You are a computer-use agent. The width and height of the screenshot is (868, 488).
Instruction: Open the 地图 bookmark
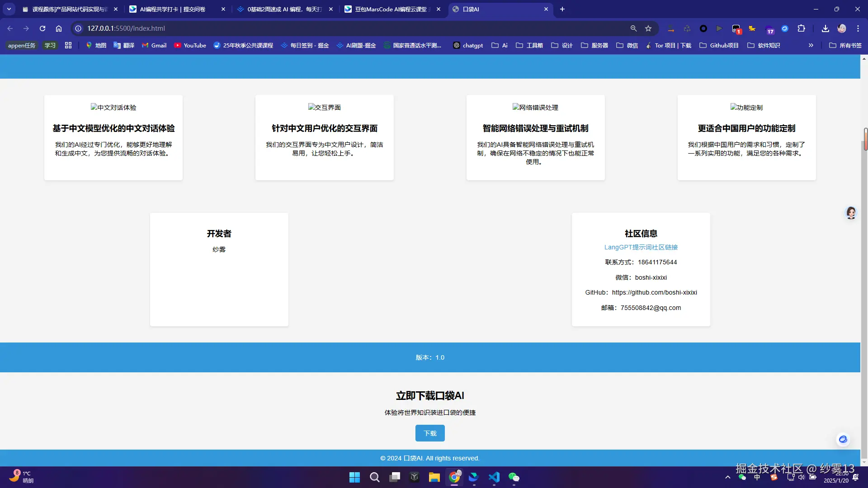pyautogui.click(x=95, y=45)
